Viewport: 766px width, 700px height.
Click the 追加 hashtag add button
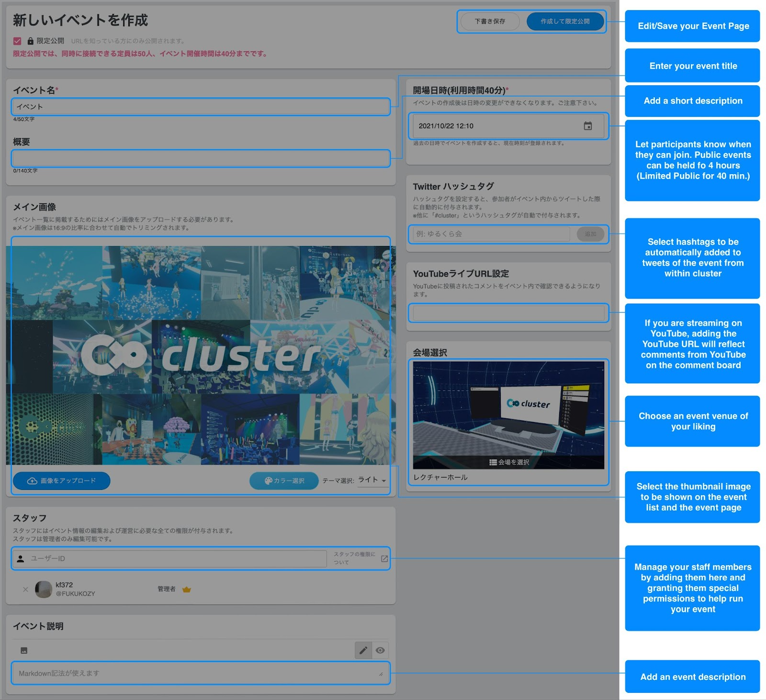(590, 234)
